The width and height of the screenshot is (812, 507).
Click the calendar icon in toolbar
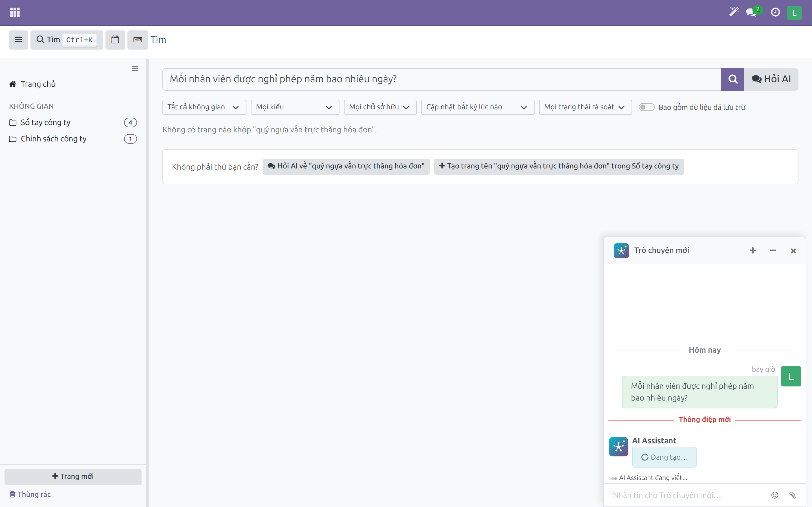pyautogui.click(x=115, y=39)
